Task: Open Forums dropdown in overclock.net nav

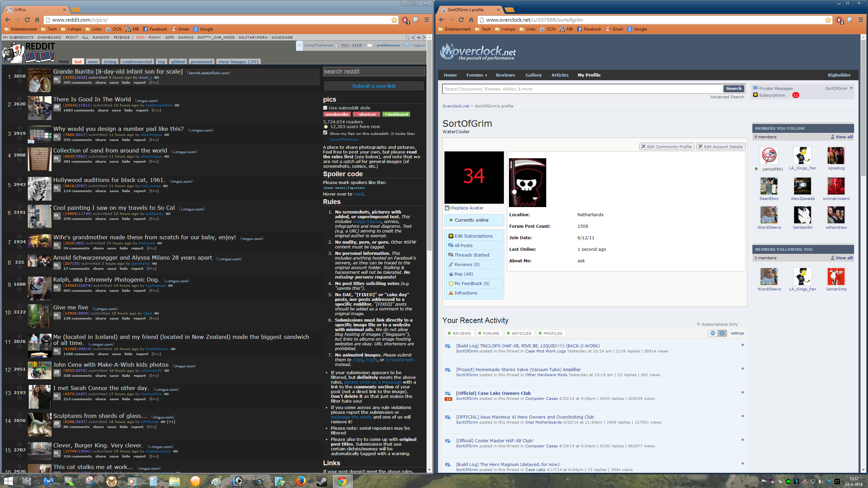Action: click(x=476, y=75)
